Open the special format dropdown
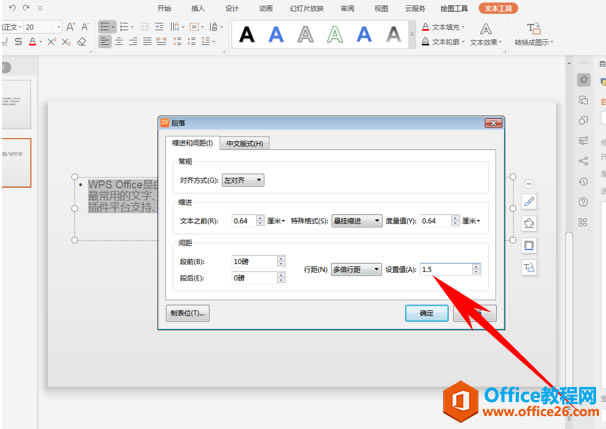 (357, 221)
